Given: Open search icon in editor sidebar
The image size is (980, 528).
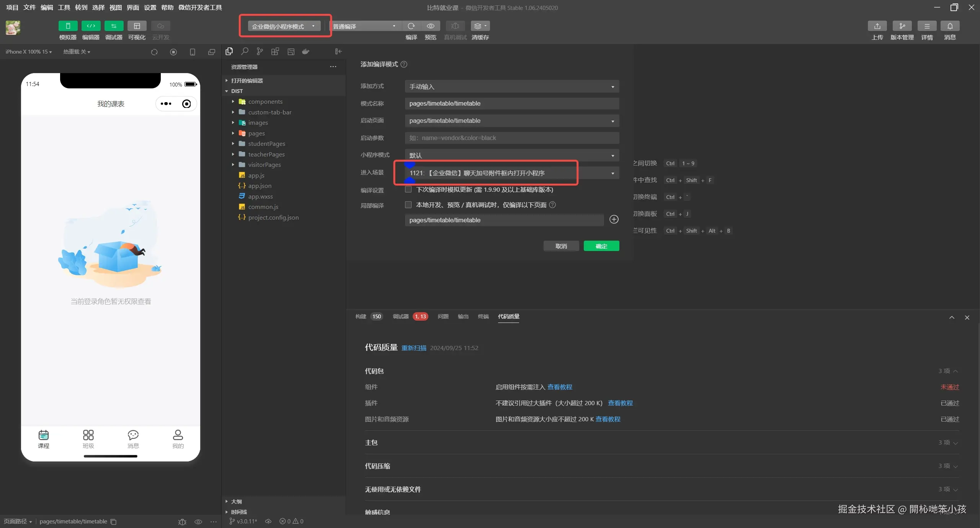Looking at the screenshot, I should 245,51.
